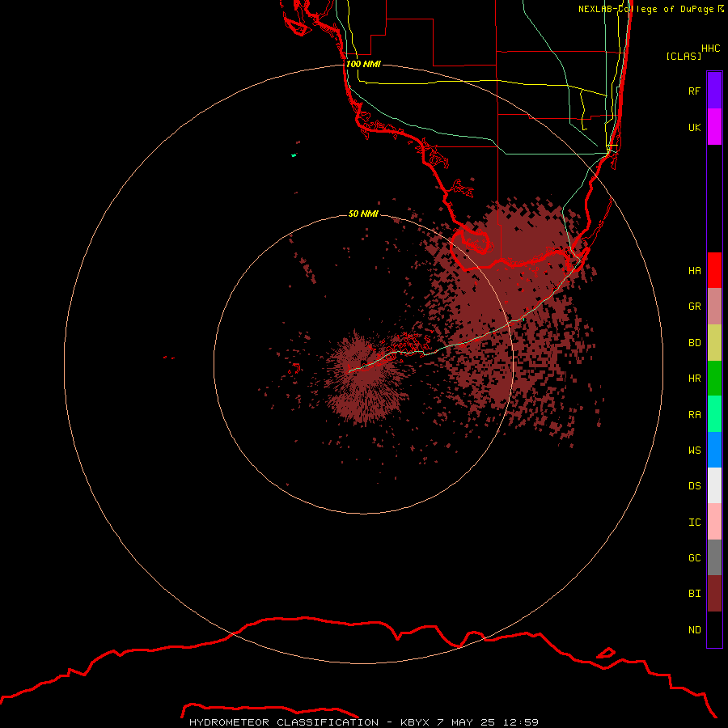Click the BI legend label
The image size is (728, 728).
click(694, 594)
